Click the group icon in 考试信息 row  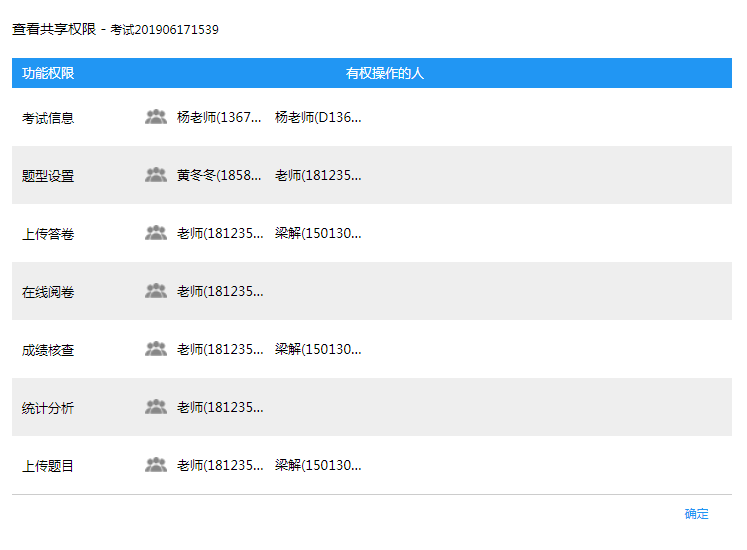[x=155, y=117]
